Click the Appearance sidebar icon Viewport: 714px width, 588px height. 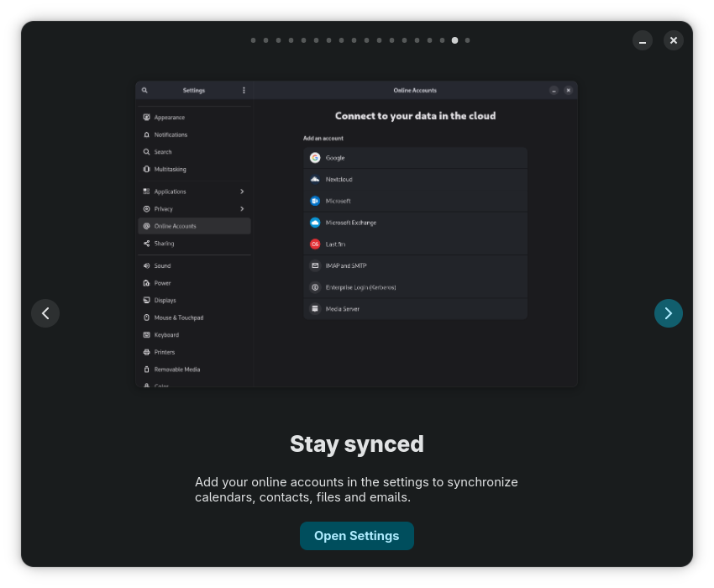(x=146, y=118)
